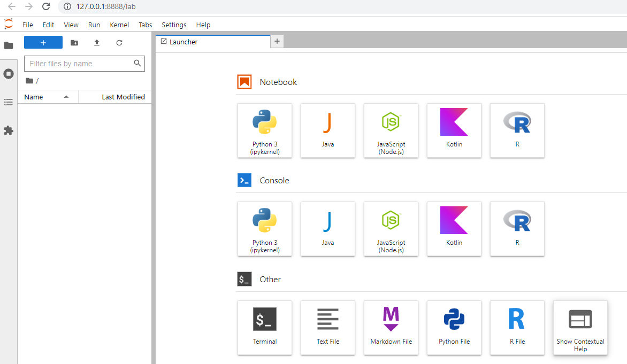Open a Python 3 (ipykernel) console
Image resolution: width=627 pixels, height=364 pixels.
[265, 229]
